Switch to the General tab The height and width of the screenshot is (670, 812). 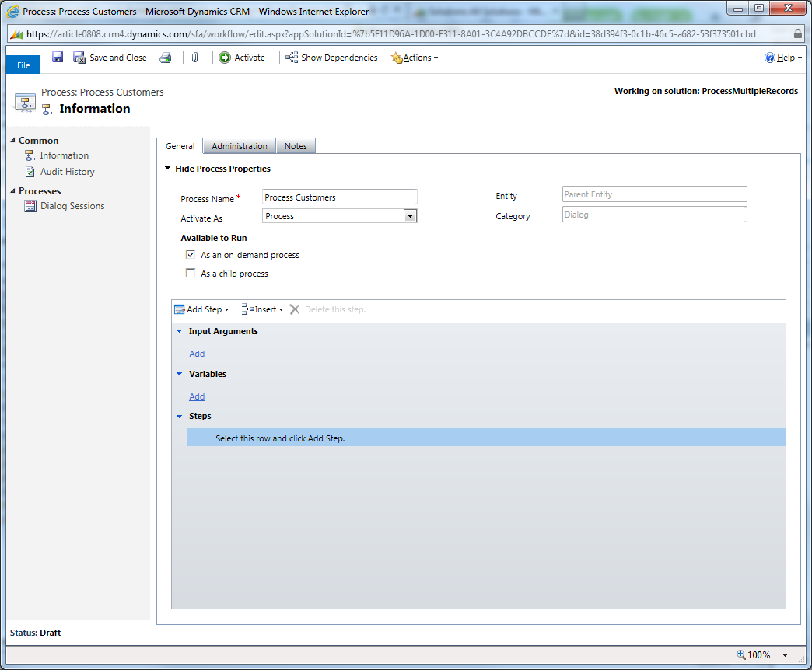[x=180, y=146]
